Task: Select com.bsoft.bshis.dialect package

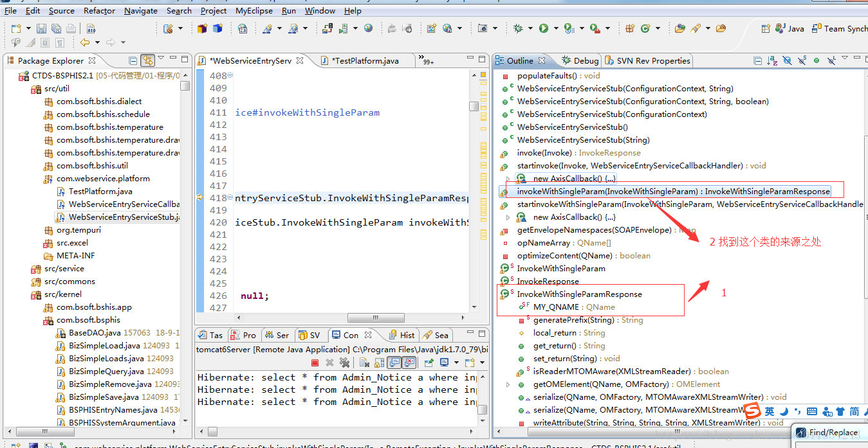Action: pyautogui.click(x=93, y=102)
